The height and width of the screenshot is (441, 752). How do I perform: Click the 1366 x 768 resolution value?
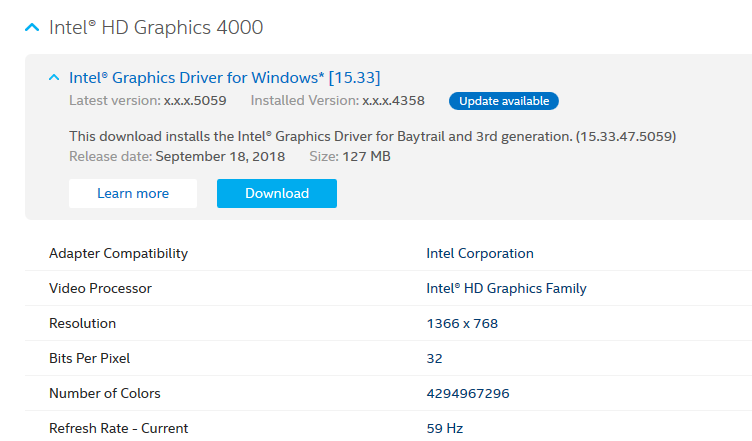462,324
